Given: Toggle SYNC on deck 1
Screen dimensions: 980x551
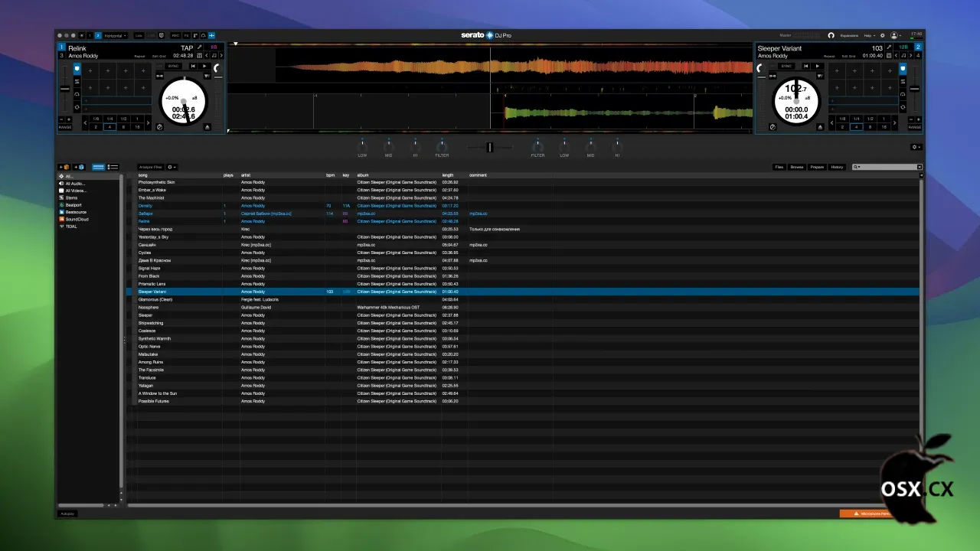Looking at the screenshot, I should tap(173, 66).
